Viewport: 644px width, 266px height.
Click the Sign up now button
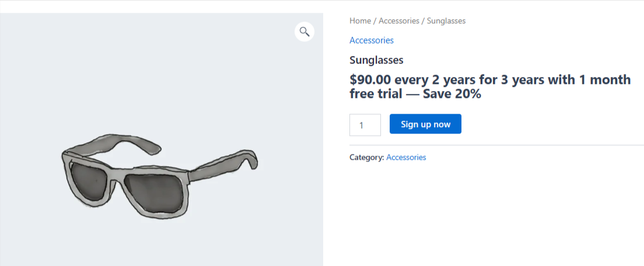425,124
